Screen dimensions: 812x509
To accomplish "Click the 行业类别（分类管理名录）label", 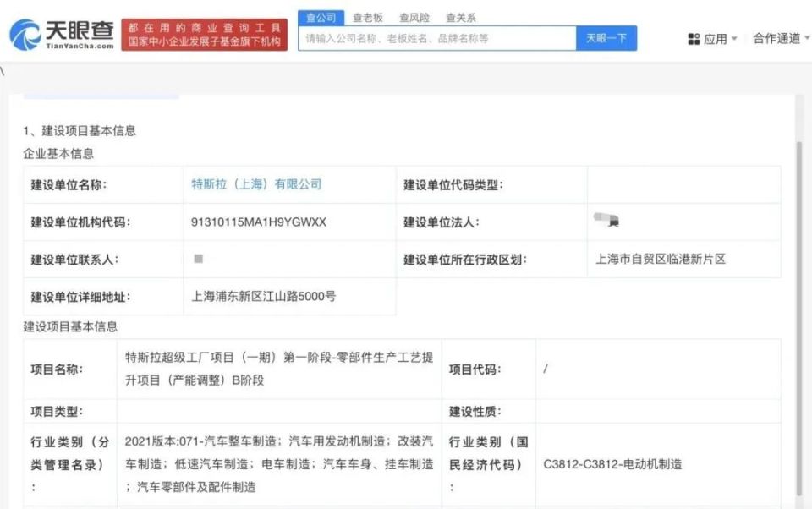I will [x=70, y=464].
